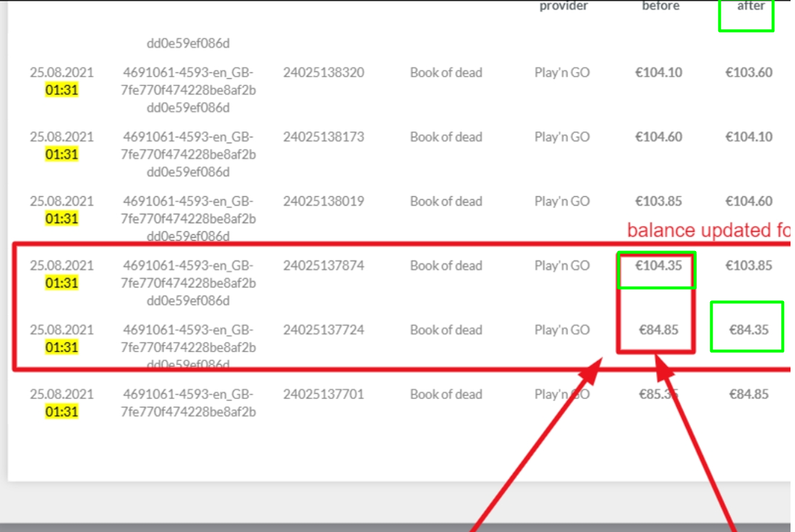Click the "provider" column header
This screenshot has height=532, width=795.
pos(563,7)
